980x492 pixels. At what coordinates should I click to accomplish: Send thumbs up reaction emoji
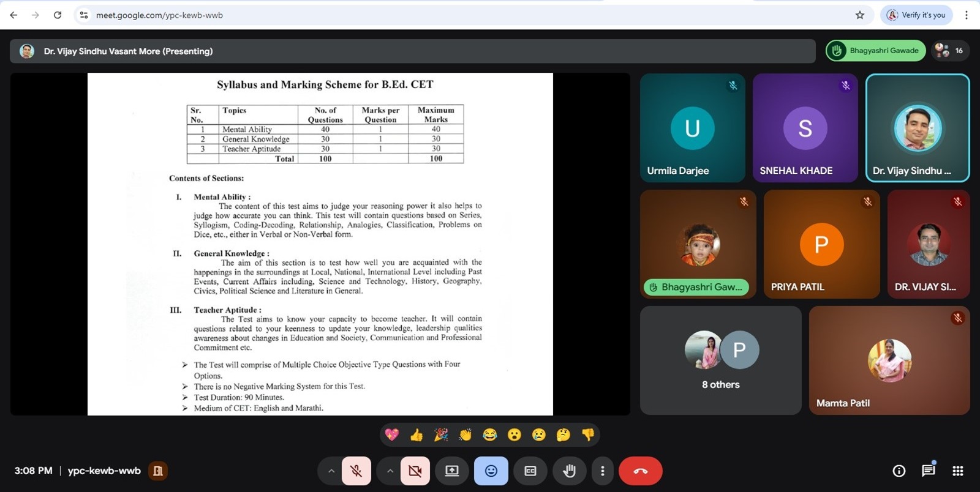coord(417,435)
